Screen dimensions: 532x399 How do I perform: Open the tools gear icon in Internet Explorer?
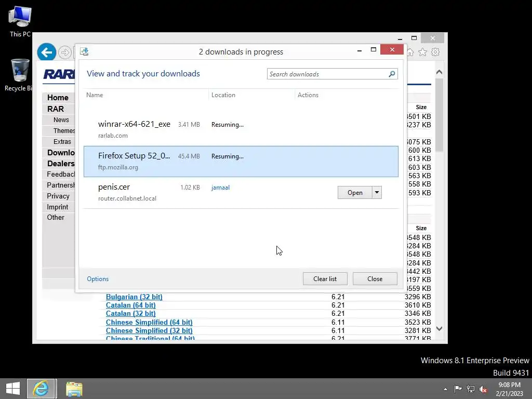point(435,52)
